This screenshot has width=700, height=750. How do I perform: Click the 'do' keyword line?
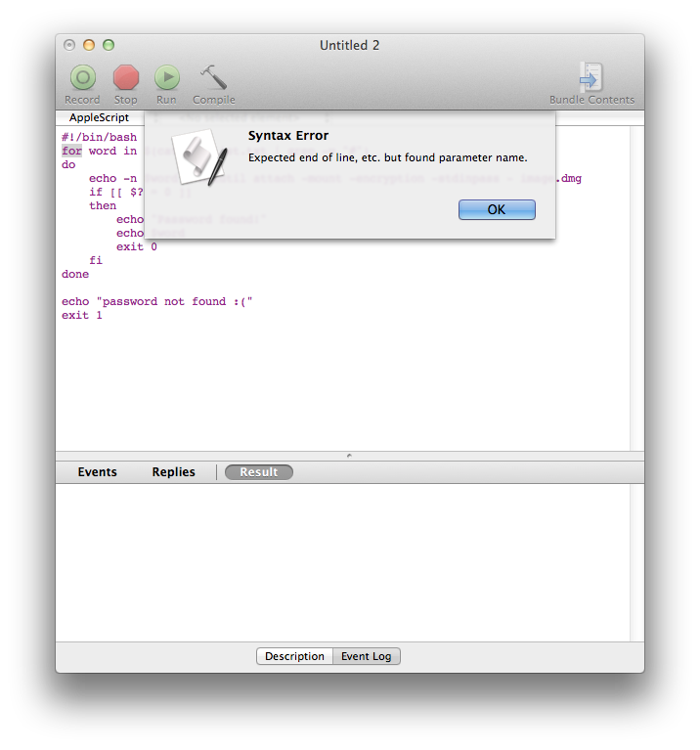[x=68, y=165]
